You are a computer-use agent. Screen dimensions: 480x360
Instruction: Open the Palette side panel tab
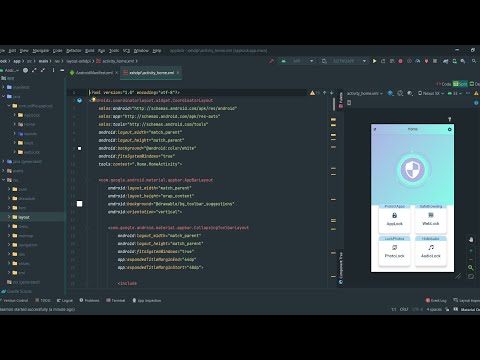pos(341,100)
